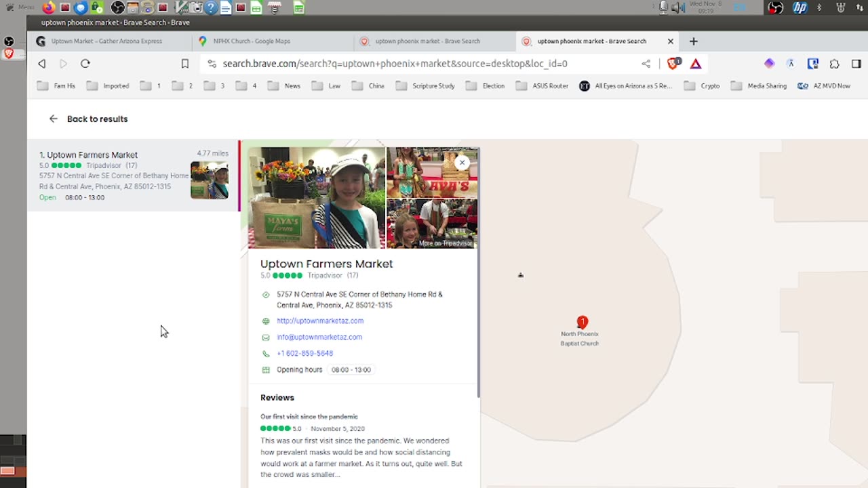868x488 pixels.
Task: Open the Election bookmarks folder
Action: point(485,86)
